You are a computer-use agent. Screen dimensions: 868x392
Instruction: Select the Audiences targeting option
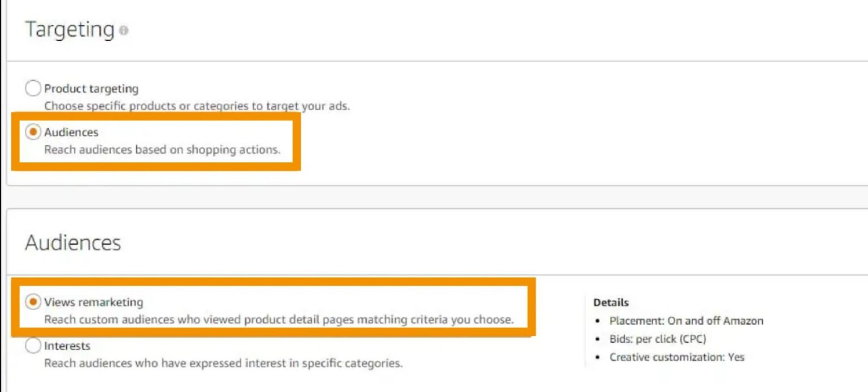point(33,132)
